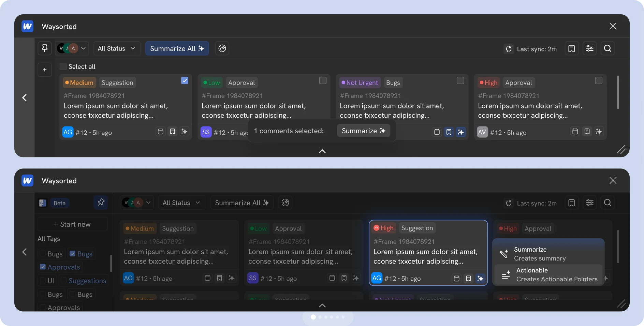Click the sync icon in the upper window
The height and width of the screenshot is (326, 644).
[x=509, y=49]
